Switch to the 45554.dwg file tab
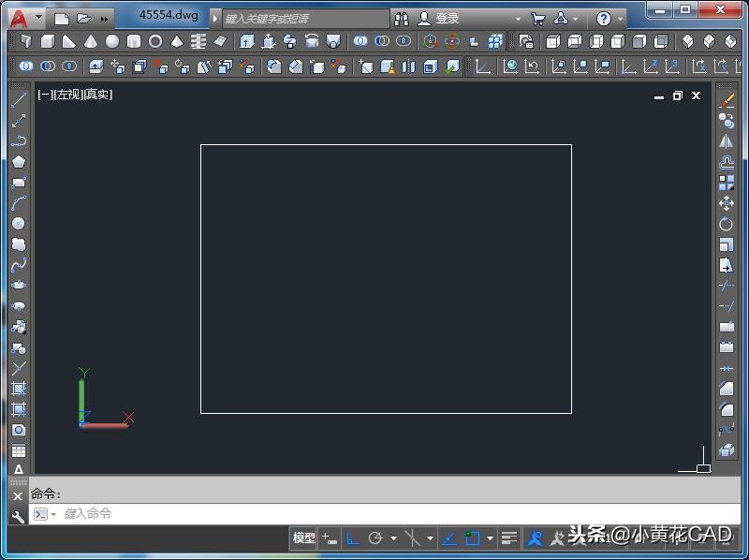The image size is (749, 560). tap(169, 16)
